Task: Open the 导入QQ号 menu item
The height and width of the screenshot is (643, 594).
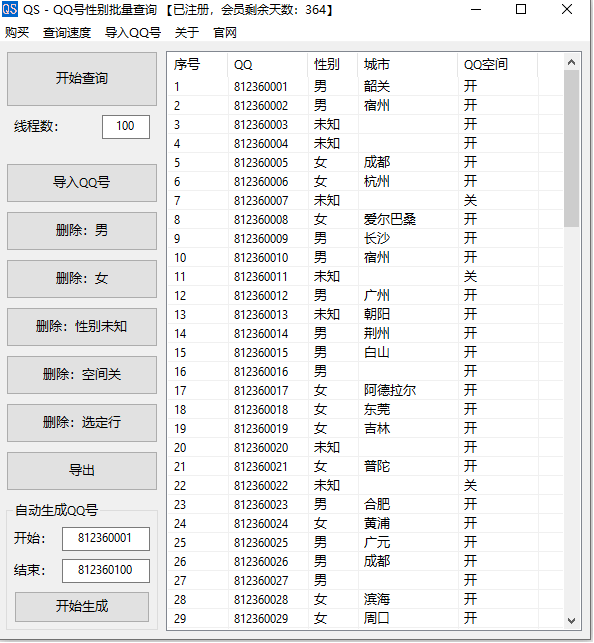Action: coord(132,32)
